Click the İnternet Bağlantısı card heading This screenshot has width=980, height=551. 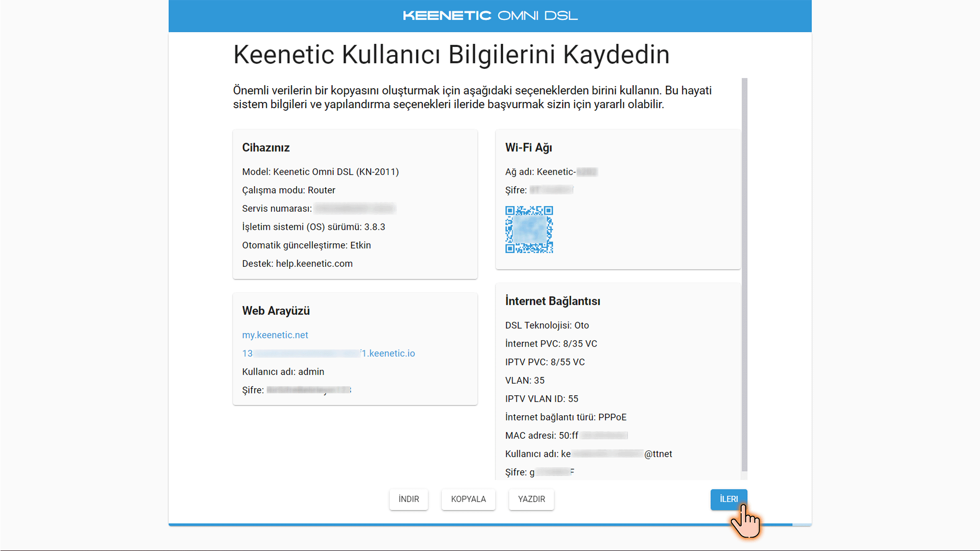553,302
